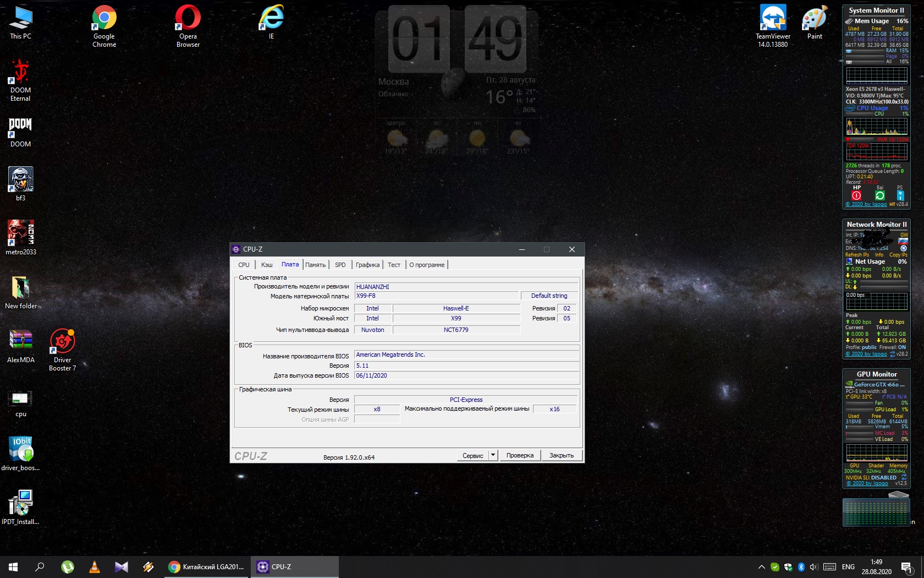Click the Network Monitor update arrows icon
The height and width of the screenshot is (578, 924).
pyautogui.click(x=892, y=354)
